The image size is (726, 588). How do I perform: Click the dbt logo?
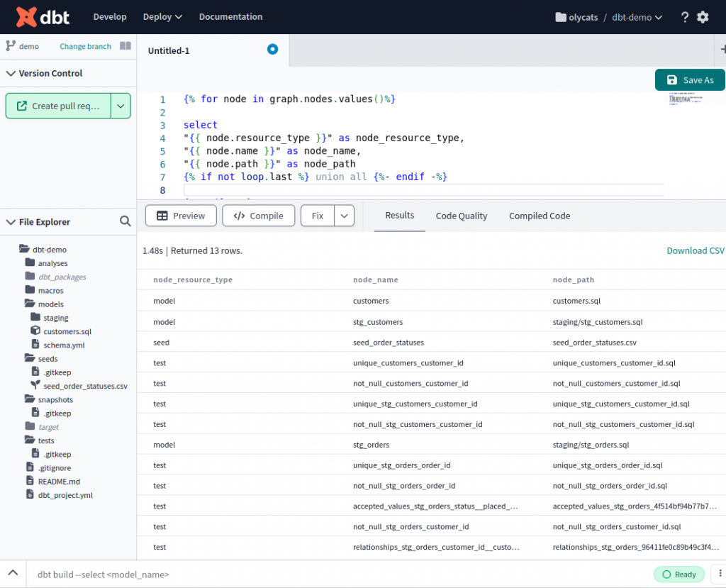(x=43, y=17)
